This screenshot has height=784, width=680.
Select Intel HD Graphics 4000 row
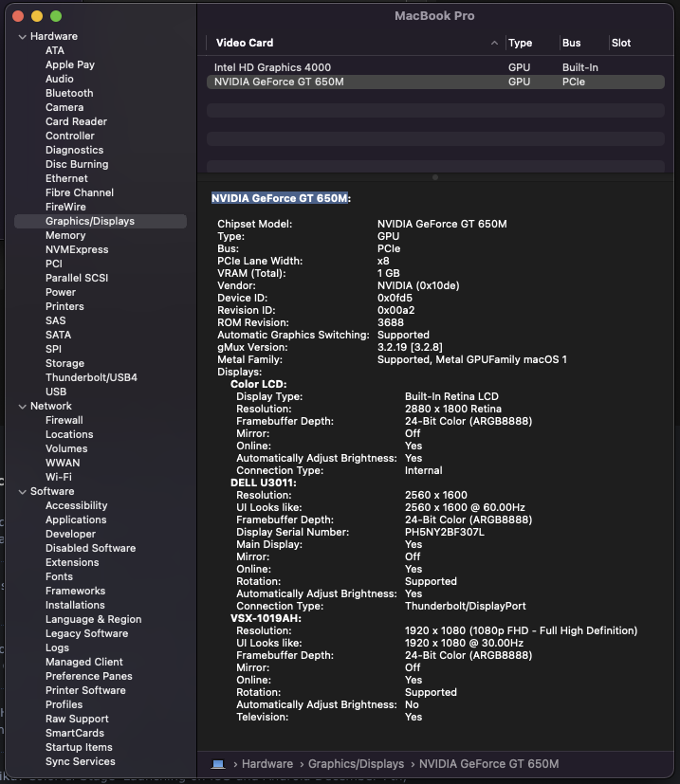(435, 67)
